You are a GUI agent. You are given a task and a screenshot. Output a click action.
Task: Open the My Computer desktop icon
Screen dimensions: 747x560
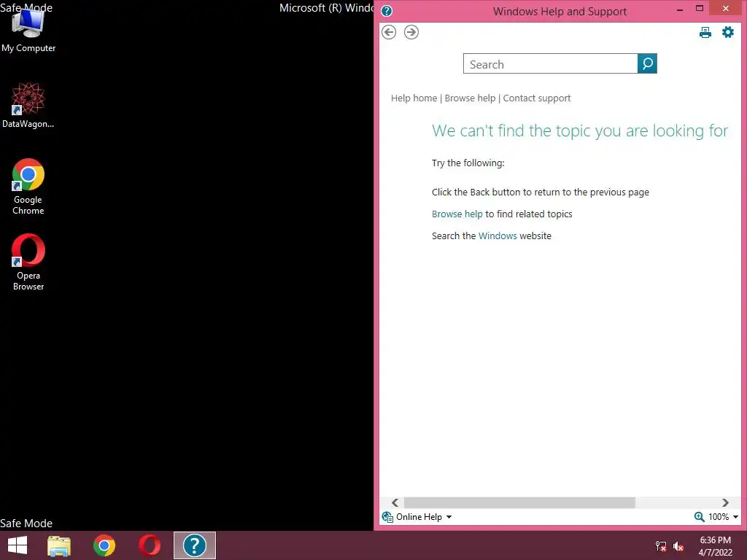[x=28, y=29]
